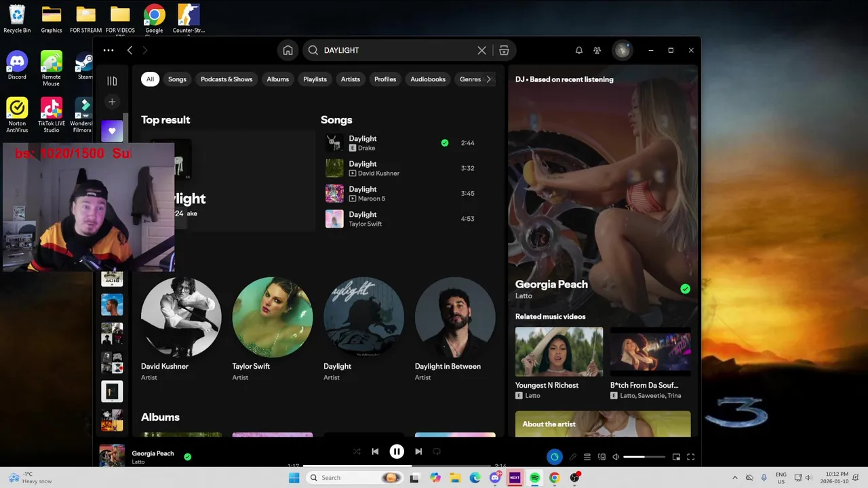The height and width of the screenshot is (488, 868).
Task: Open the David Kushner artist link
Action: (x=378, y=173)
